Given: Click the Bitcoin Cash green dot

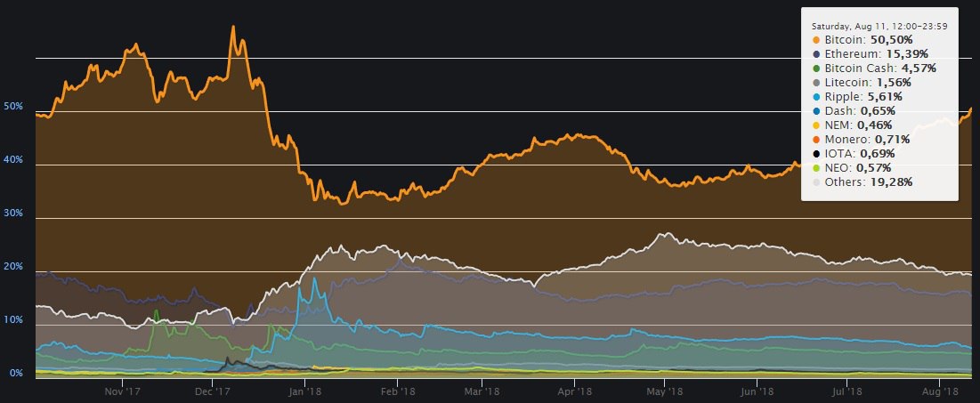Looking at the screenshot, I should pos(816,69).
